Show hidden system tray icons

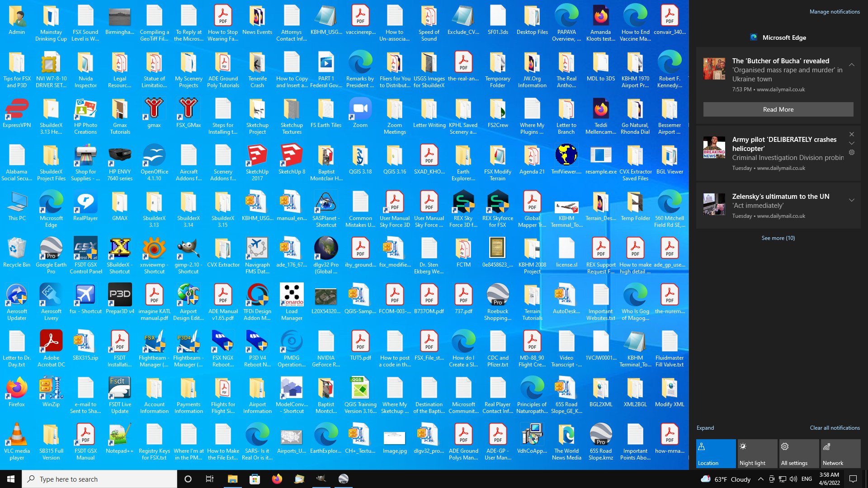click(760, 479)
